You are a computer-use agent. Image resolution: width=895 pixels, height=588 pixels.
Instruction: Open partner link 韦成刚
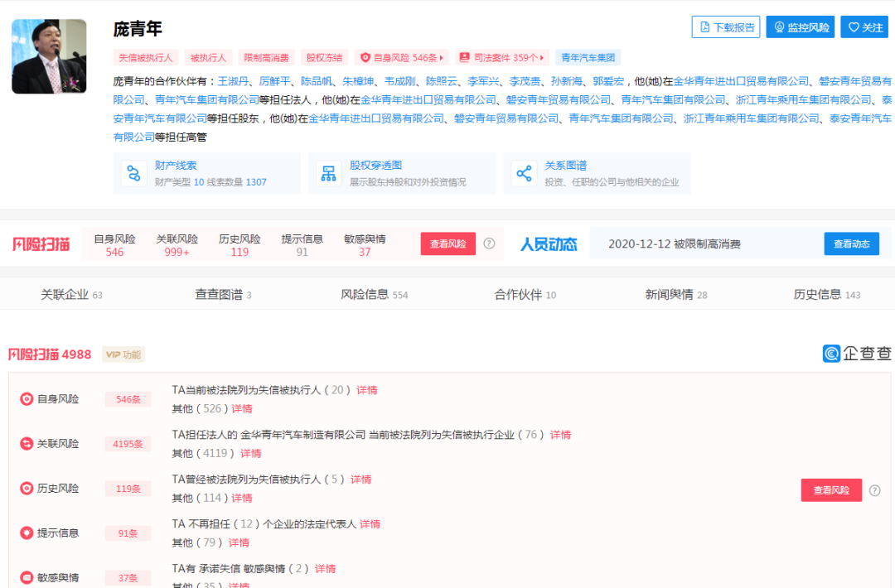(x=399, y=81)
